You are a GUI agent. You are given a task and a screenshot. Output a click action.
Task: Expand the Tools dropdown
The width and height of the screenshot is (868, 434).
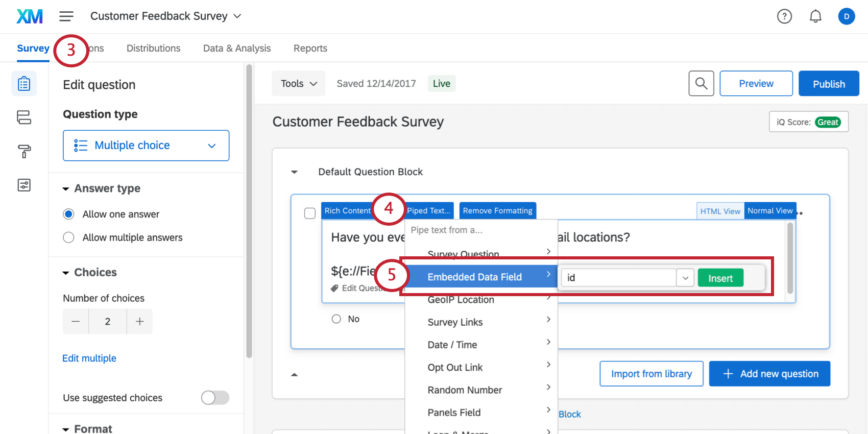pyautogui.click(x=299, y=84)
